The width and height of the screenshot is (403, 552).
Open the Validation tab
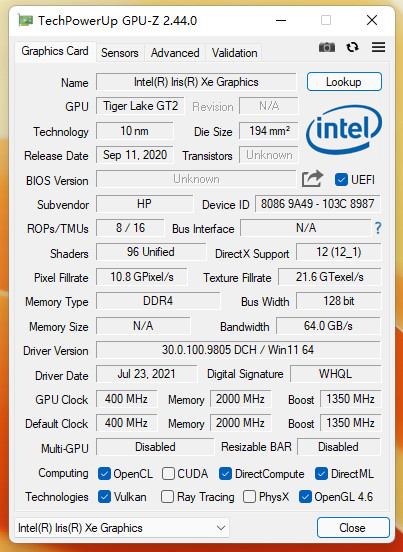pos(234,53)
